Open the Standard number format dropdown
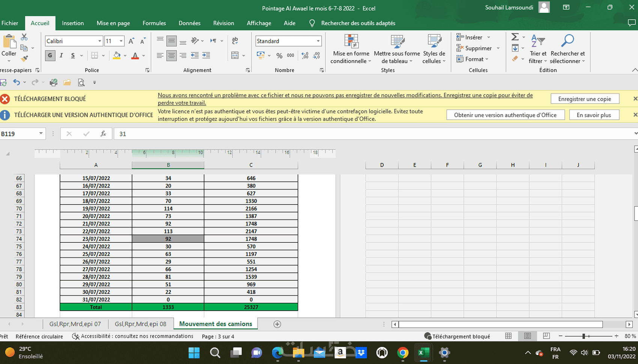This screenshot has width=638, height=364. pos(318,41)
